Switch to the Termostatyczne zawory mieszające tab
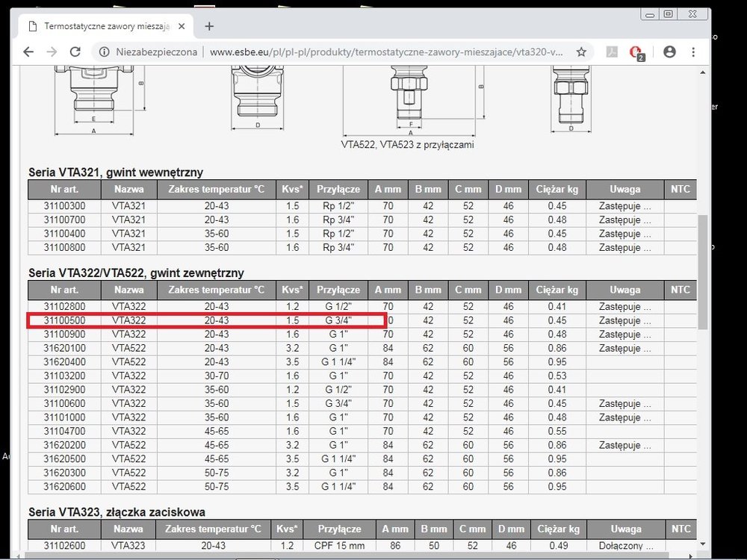This screenshot has height=560, width=747. pos(105,26)
